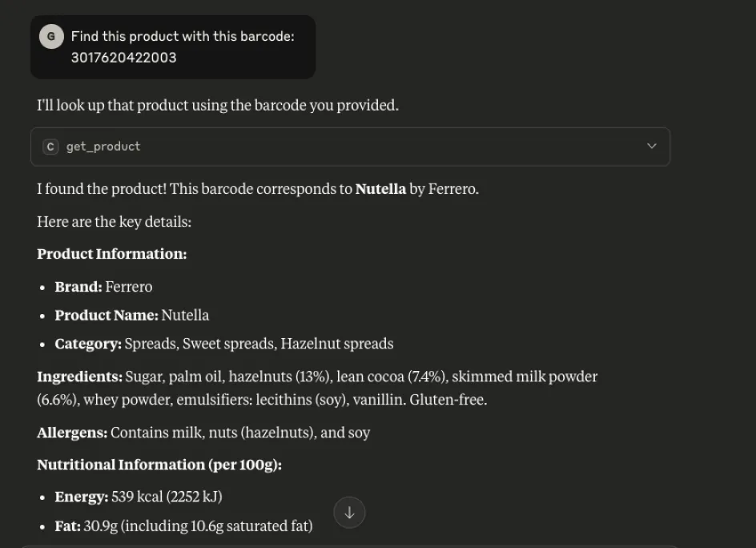The width and height of the screenshot is (756, 548).
Task: Expand the get_product chevron arrow
Action: click(651, 147)
